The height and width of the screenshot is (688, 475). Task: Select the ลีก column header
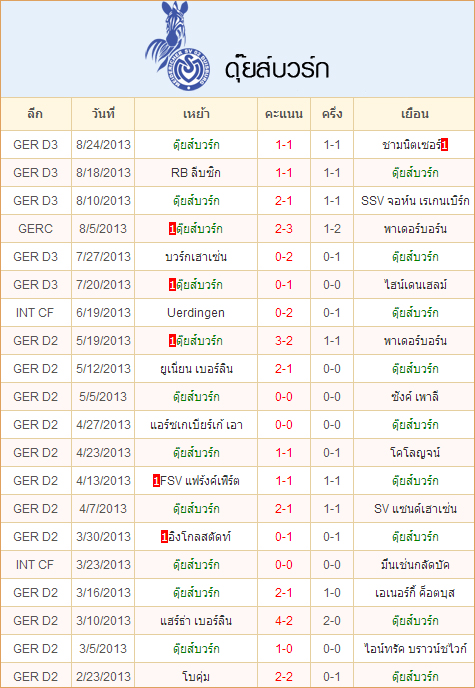(35, 114)
